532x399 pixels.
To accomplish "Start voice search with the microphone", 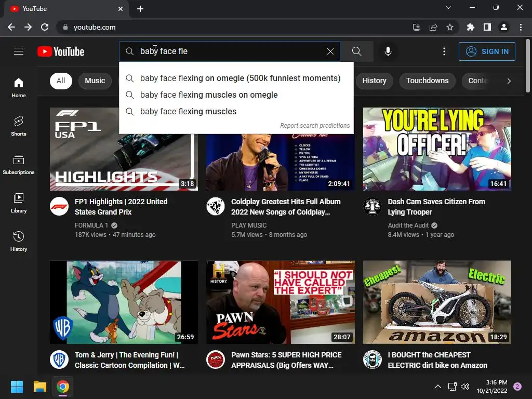I will [388, 51].
